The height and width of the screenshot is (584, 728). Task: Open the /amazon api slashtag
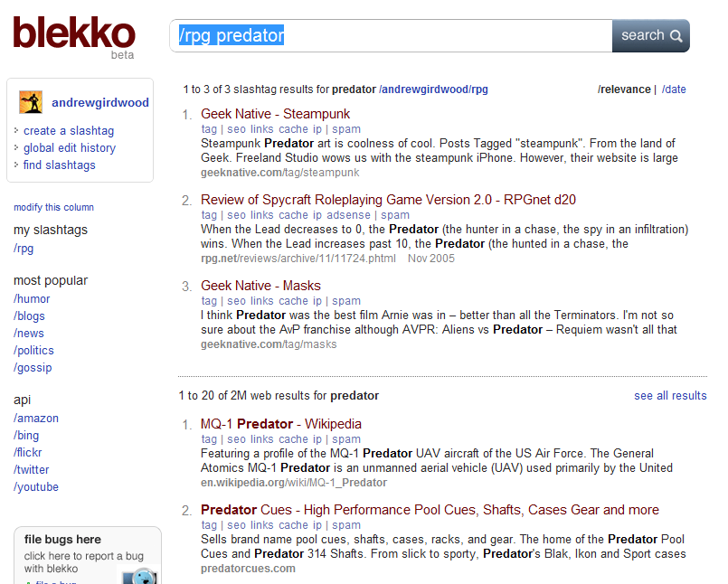(x=37, y=418)
